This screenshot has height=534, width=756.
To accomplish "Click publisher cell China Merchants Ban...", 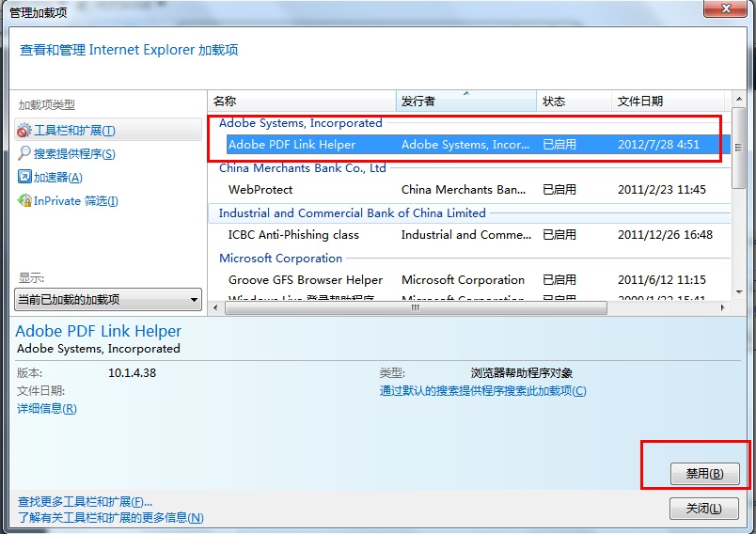I will pyautogui.click(x=464, y=189).
